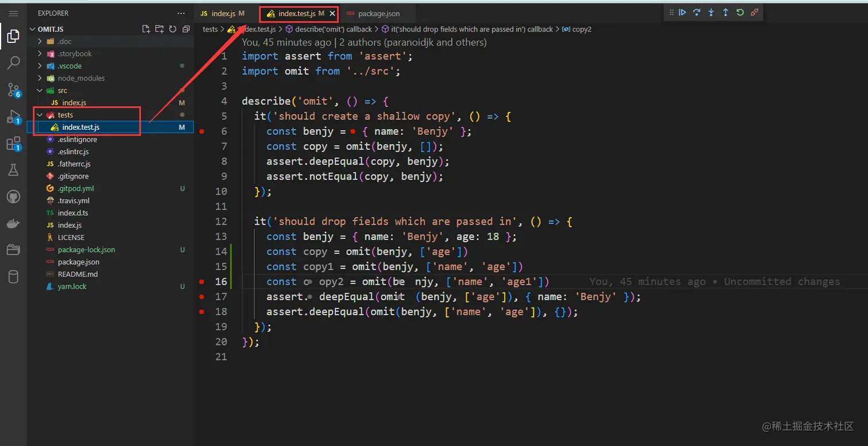
Task: Open .eslintignore file
Action: coord(111,139)
